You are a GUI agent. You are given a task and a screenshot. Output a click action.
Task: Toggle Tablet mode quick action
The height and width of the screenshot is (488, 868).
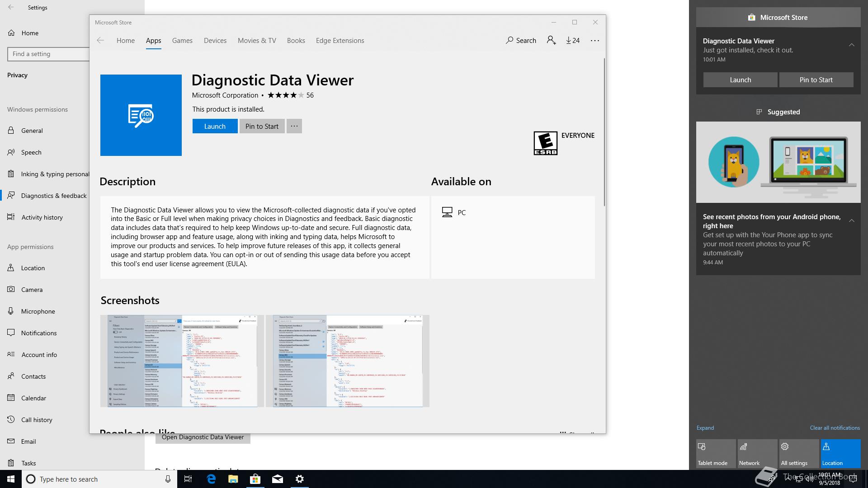716,454
